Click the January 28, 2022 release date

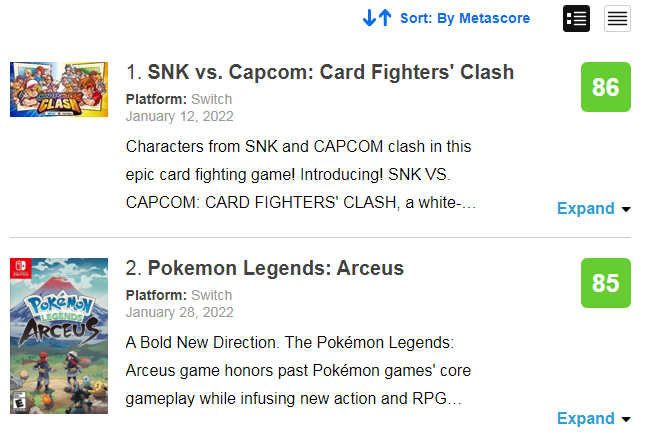[180, 312]
